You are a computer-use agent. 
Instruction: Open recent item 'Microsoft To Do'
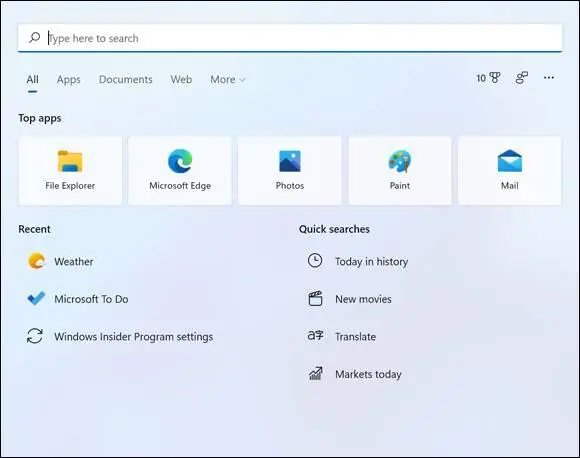click(x=91, y=299)
